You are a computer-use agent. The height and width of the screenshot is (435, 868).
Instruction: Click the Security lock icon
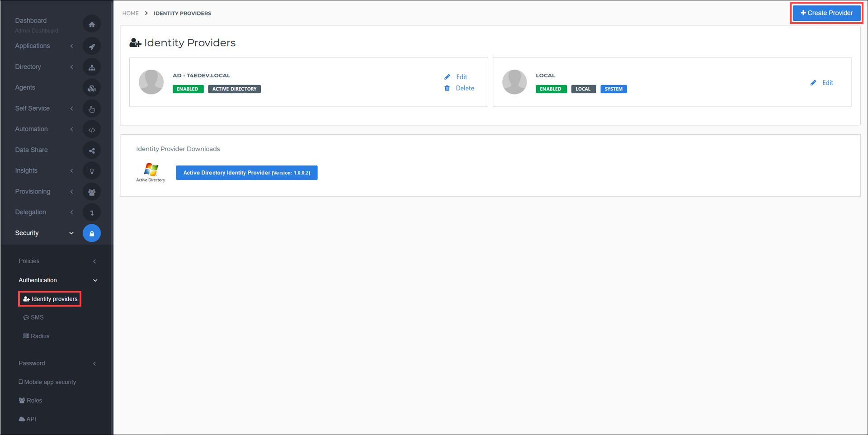point(92,233)
